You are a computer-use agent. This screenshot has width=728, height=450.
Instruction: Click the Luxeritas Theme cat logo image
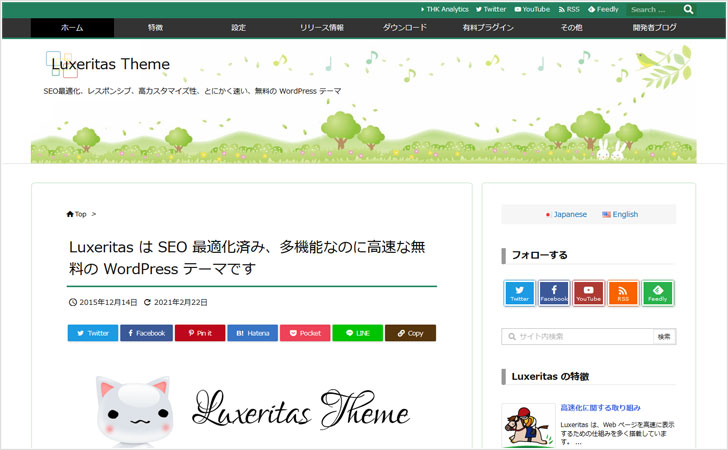coord(253,411)
